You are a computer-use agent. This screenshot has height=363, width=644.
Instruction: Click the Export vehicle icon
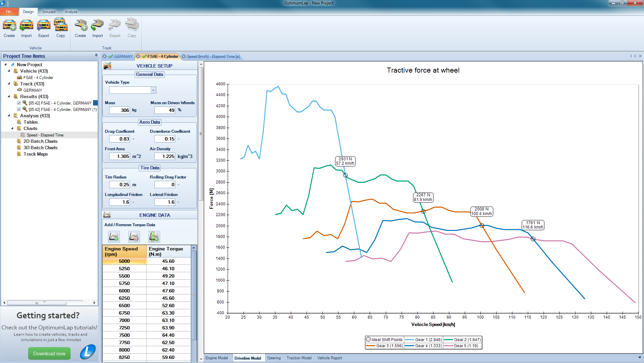click(44, 25)
